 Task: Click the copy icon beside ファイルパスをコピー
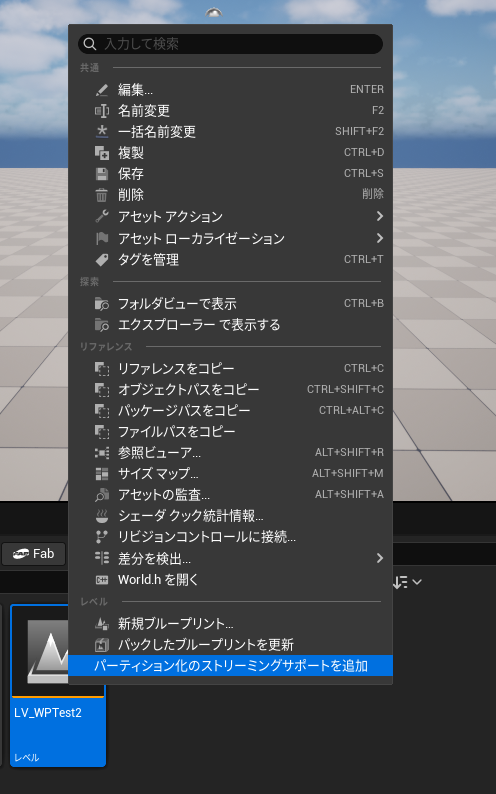click(102, 432)
